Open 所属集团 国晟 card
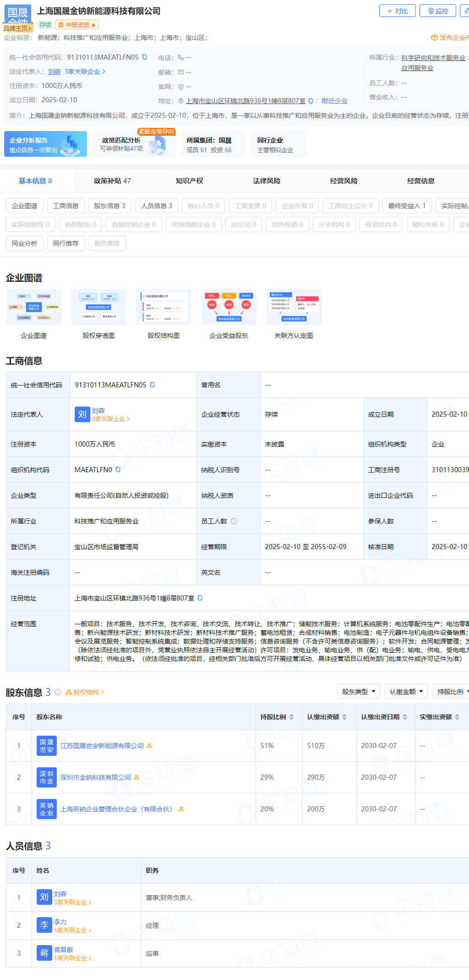Screen dimensions: 469x980 point(213,144)
